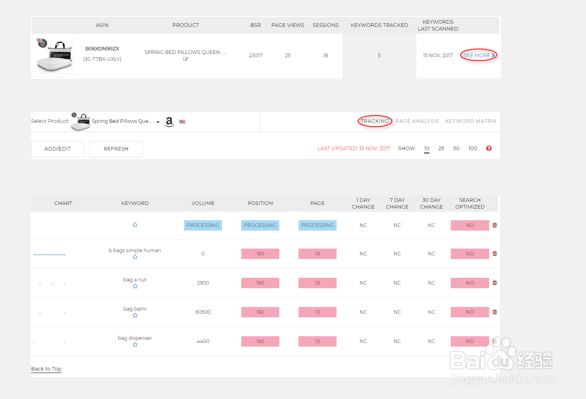The height and width of the screenshot is (399, 586).
Task: Open the chart for b bags simple human
Action: click(x=49, y=254)
